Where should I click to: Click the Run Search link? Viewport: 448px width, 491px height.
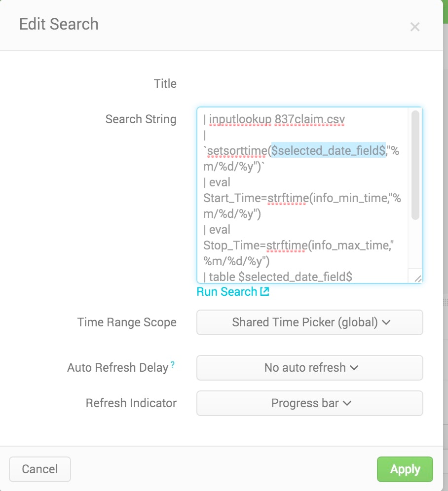pyautogui.click(x=227, y=292)
